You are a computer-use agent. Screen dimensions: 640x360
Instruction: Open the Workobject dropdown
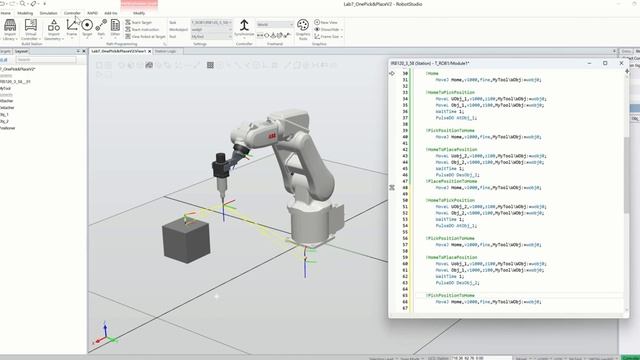211,29
